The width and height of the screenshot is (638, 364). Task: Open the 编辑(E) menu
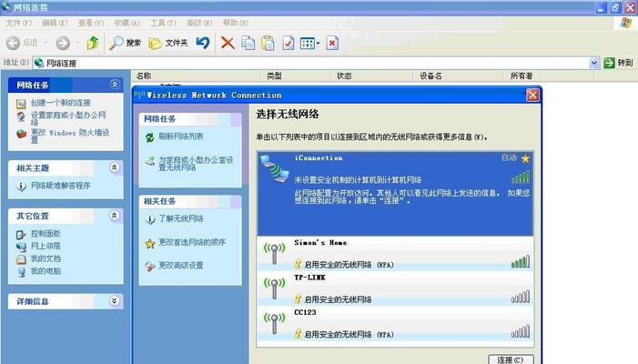tap(55, 23)
